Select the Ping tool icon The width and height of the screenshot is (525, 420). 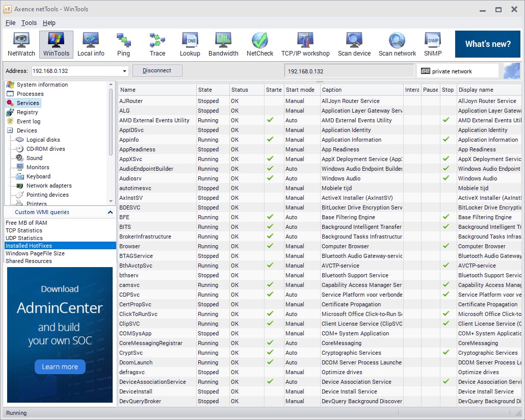tap(123, 44)
